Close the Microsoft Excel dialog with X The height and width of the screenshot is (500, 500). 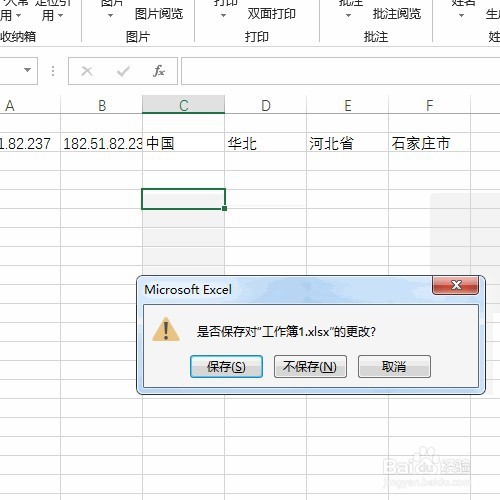(x=456, y=285)
